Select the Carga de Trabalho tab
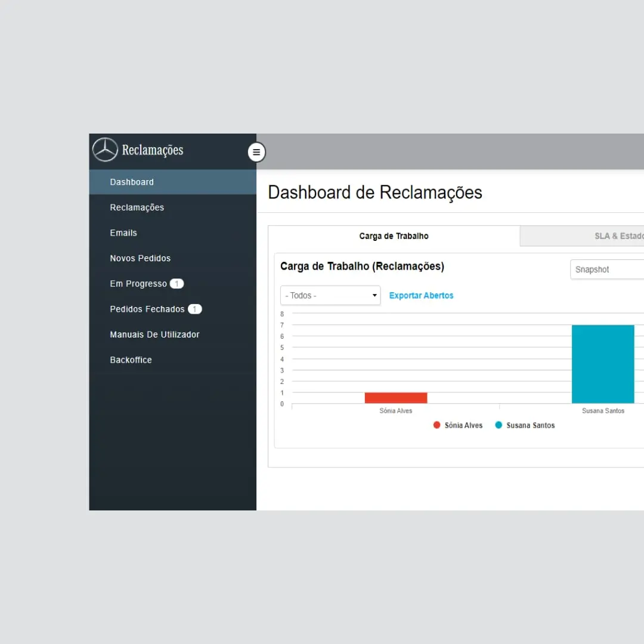Screen dimensions: 644x644 394,236
